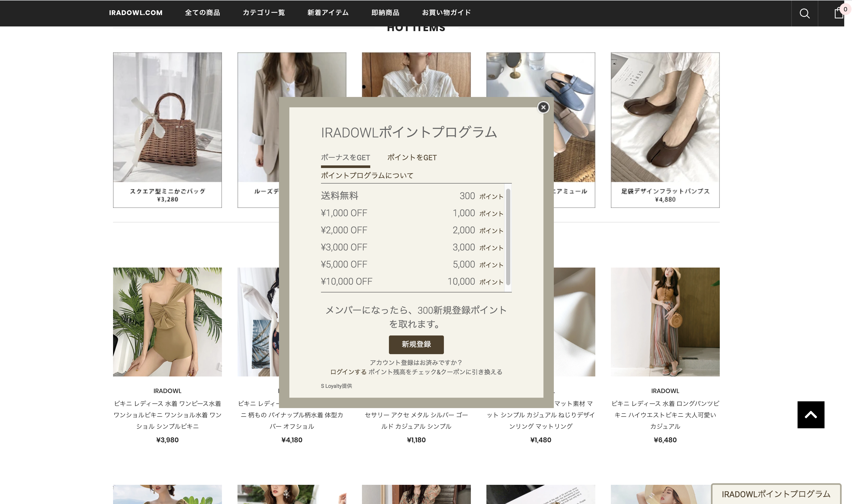This screenshot has width=852, height=504.
Task: Click ロングパンツビキニ product description
Action: pos(665,415)
